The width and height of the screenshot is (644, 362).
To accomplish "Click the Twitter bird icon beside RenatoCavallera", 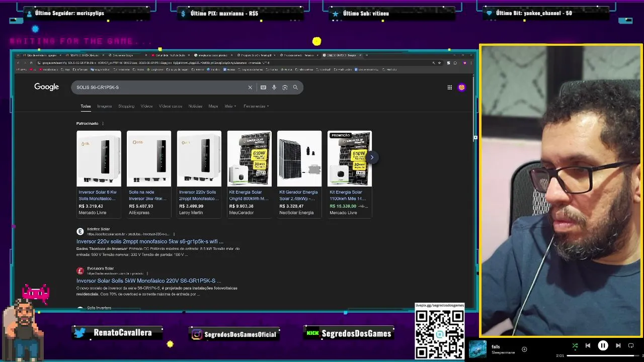I will [x=79, y=333].
